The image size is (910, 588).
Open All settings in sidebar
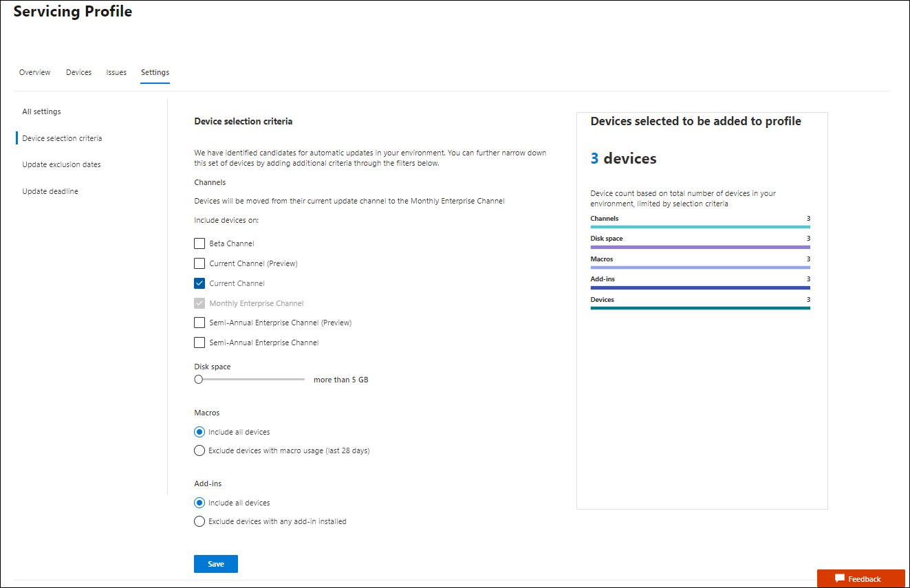[x=41, y=111]
